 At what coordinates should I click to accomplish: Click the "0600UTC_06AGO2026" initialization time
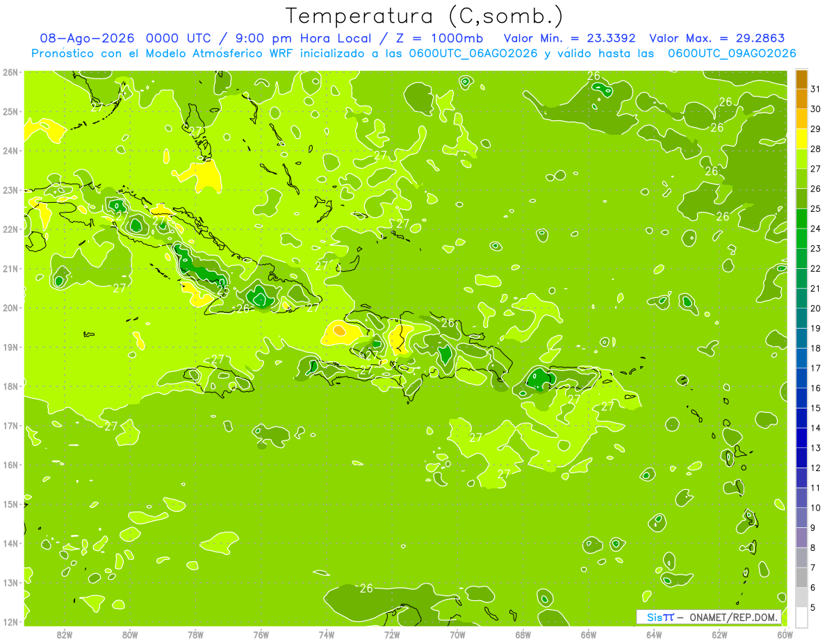[473, 53]
